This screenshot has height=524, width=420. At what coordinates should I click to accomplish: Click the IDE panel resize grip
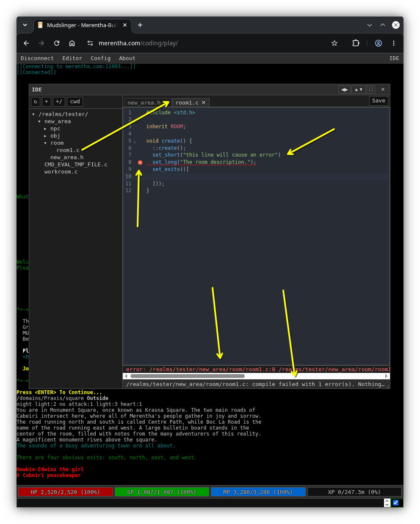387,386
